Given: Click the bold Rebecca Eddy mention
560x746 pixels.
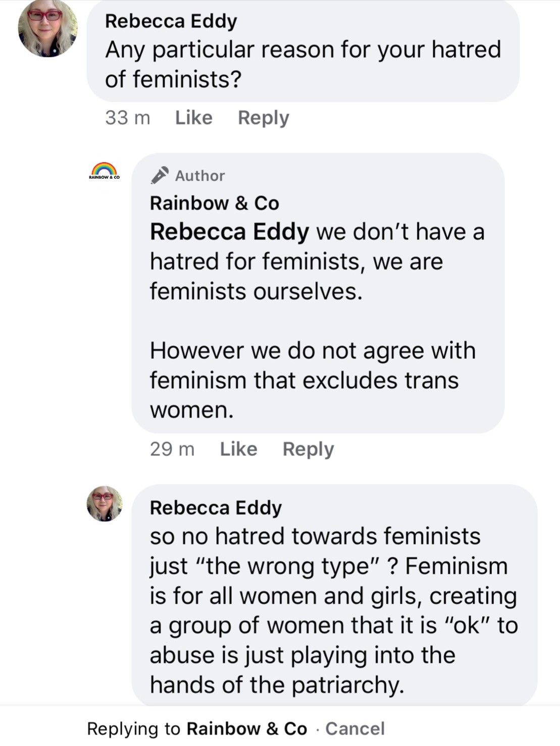Looking at the screenshot, I should (229, 232).
